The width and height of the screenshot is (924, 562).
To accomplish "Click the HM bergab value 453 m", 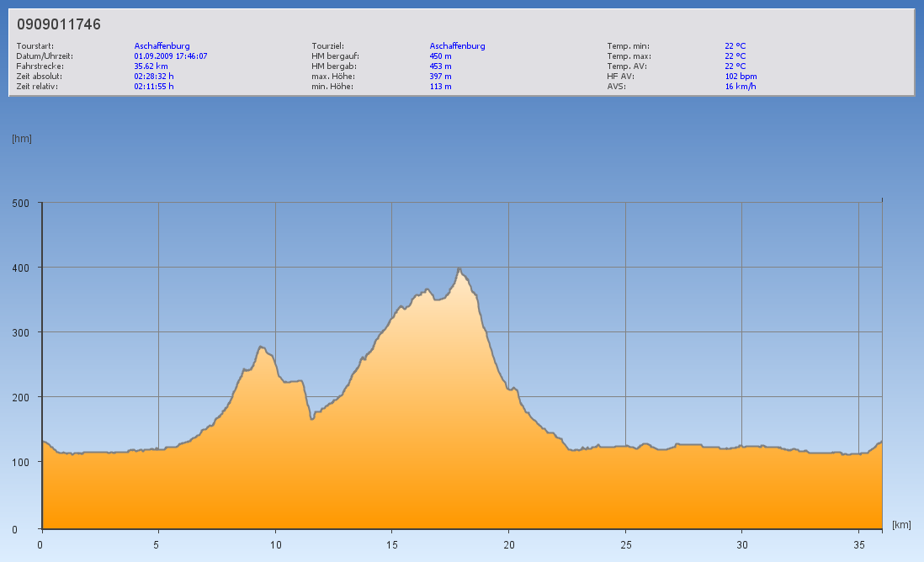I will pos(440,66).
